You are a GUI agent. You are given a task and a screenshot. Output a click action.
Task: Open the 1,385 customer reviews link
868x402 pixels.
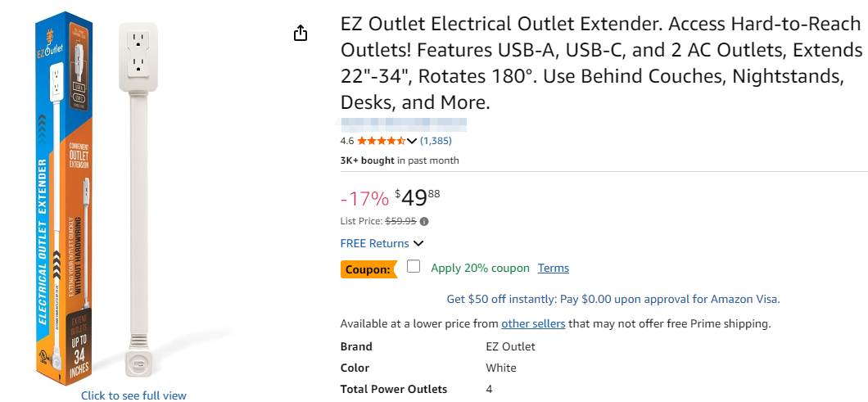pos(436,141)
